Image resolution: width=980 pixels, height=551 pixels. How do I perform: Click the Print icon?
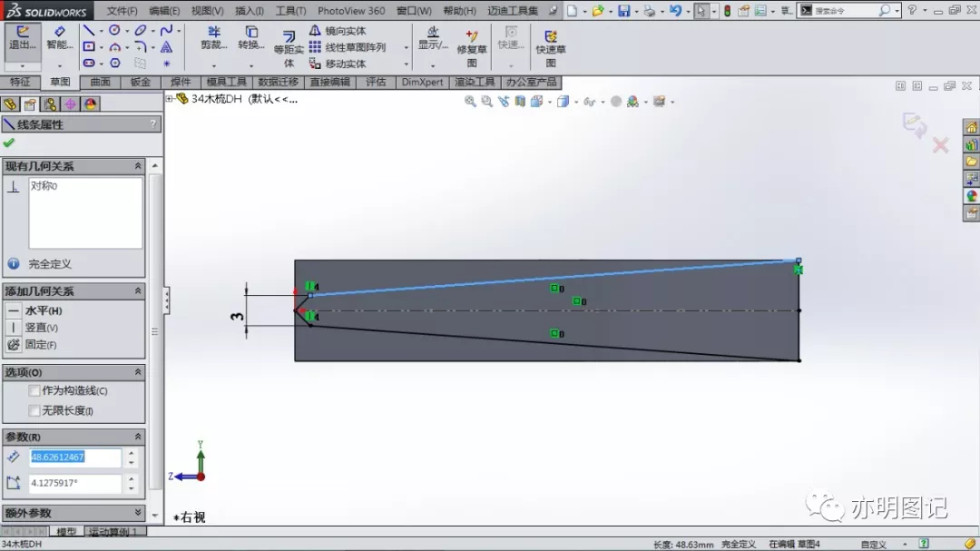tap(650, 11)
